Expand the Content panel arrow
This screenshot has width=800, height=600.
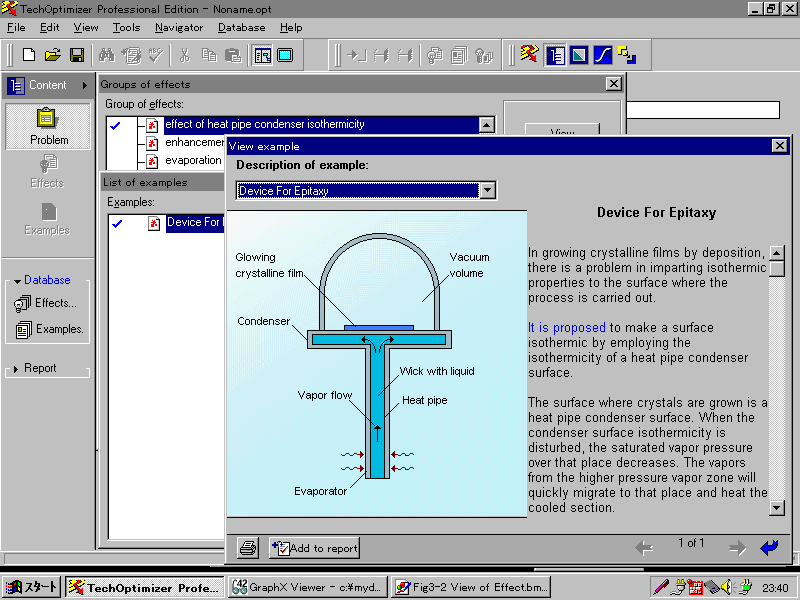tap(85, 85)
